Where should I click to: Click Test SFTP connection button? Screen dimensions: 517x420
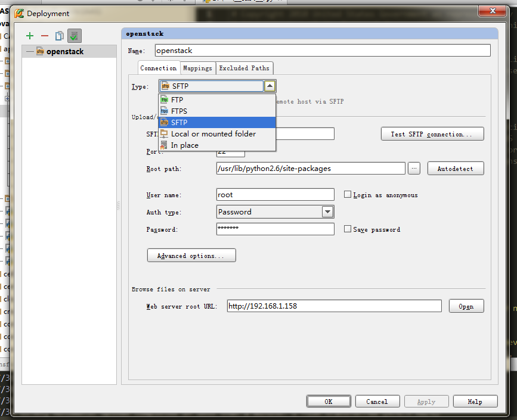[x=432, y=134]
